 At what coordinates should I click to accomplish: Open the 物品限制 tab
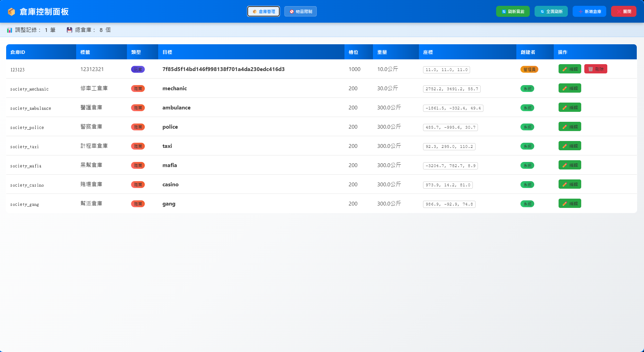301,11
